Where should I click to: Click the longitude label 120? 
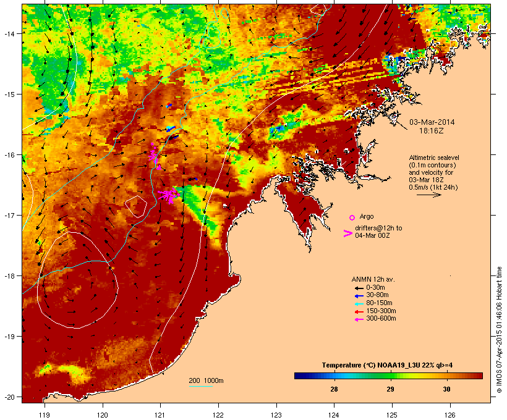pyautogui.click(x=103, y=415)
